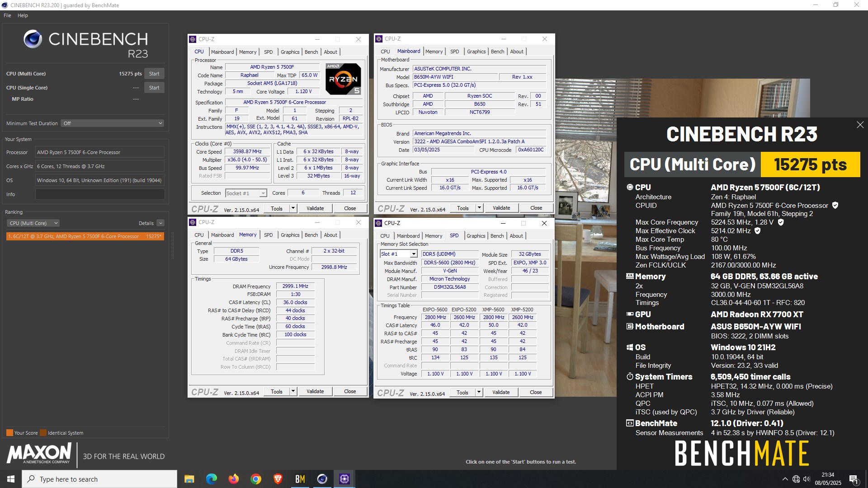Open the Ranking CPU (Multi Core) dropdown
Screen dimensions: 868x488
tap(33, 223)
